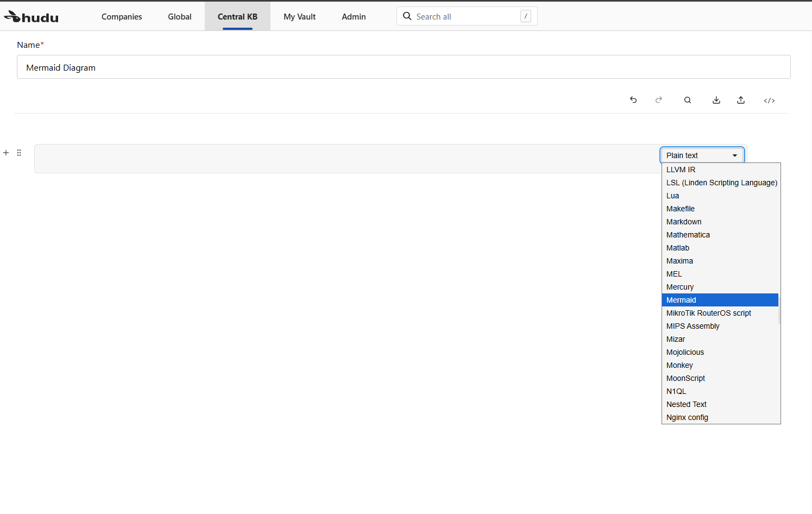This screenshot has width=812, height=514.
Task: Pick Lua in the language list
Action: [x=720, y=196]
